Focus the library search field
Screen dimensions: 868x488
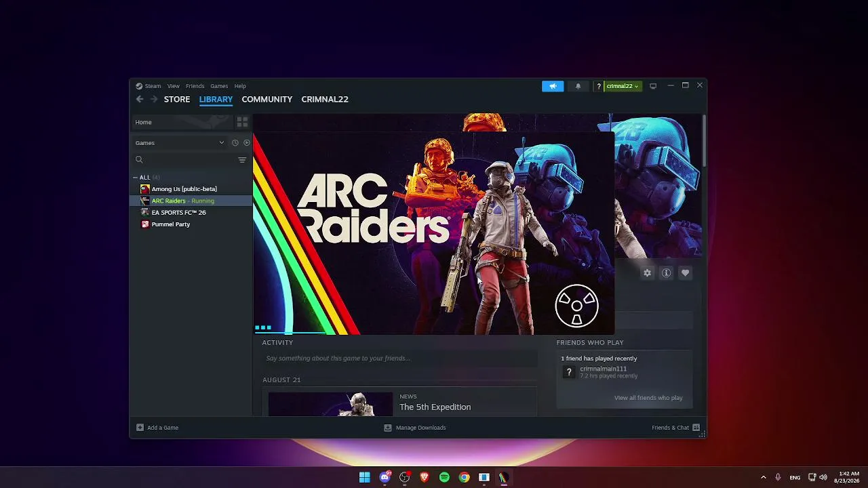click(x=185, y=160)
